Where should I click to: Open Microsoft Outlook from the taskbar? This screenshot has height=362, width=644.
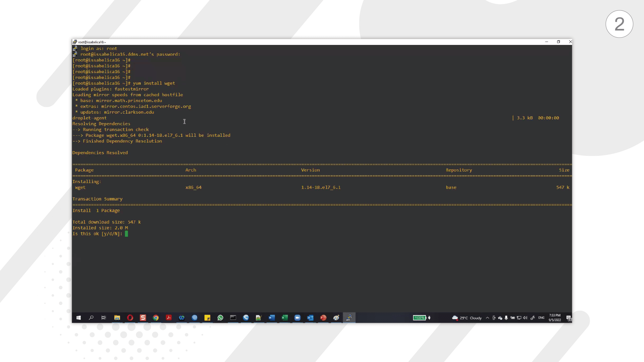(x=310, y=318)
